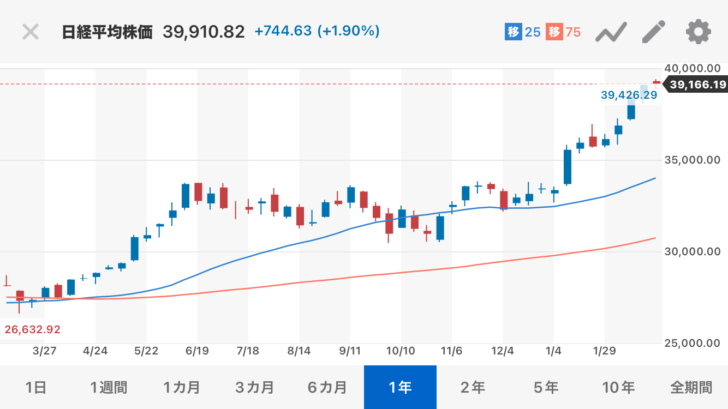Open the chart type line icon

[x=610, y=32]
